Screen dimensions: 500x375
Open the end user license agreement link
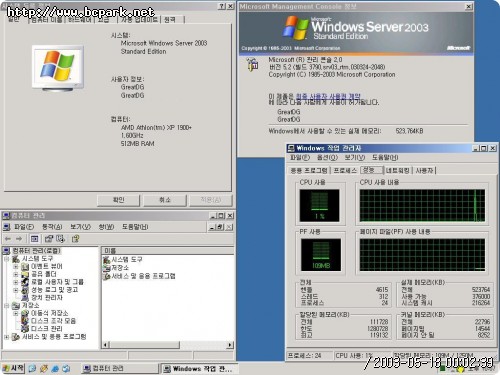coord(328,97)
